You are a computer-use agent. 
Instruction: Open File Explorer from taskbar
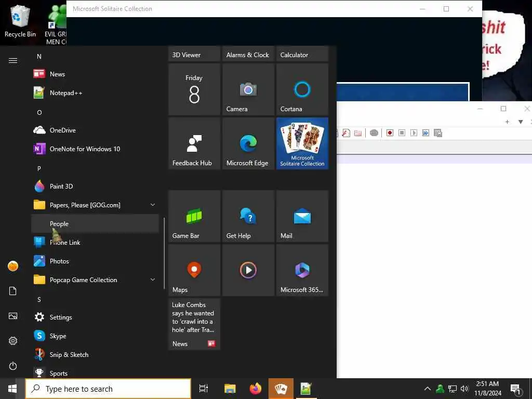(x=230, y=389)
